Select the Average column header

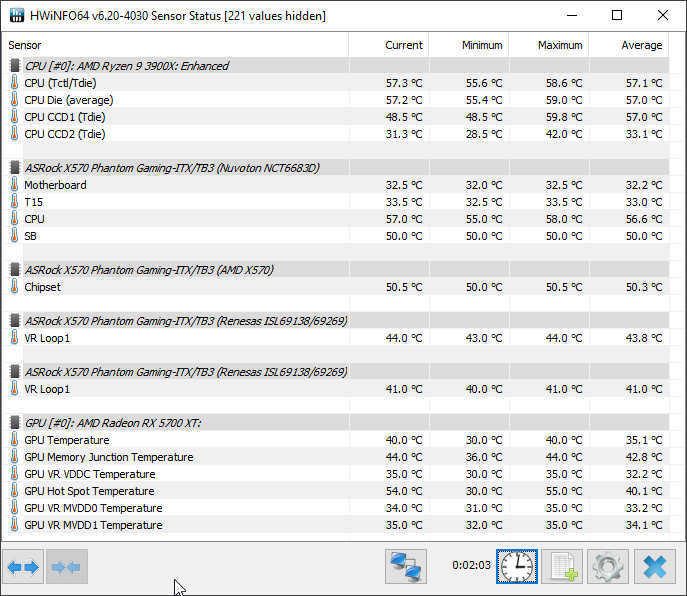click(x=641, y=45)
